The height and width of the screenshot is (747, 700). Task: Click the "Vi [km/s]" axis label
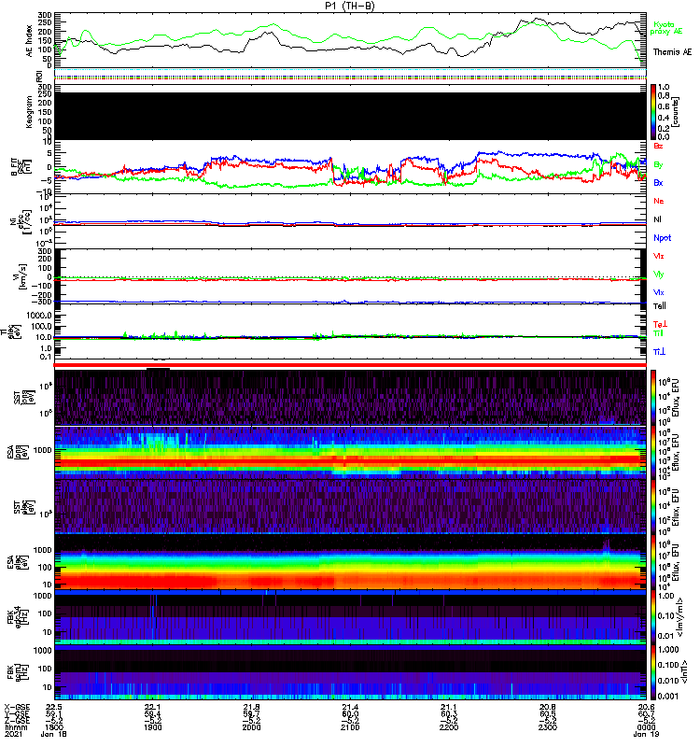[x=21, y=276]
